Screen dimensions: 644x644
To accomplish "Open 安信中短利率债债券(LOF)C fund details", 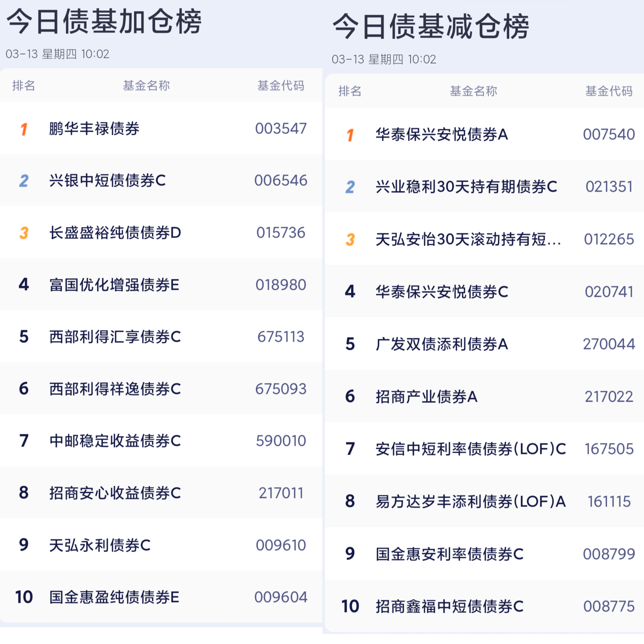I will coord(470,449).
